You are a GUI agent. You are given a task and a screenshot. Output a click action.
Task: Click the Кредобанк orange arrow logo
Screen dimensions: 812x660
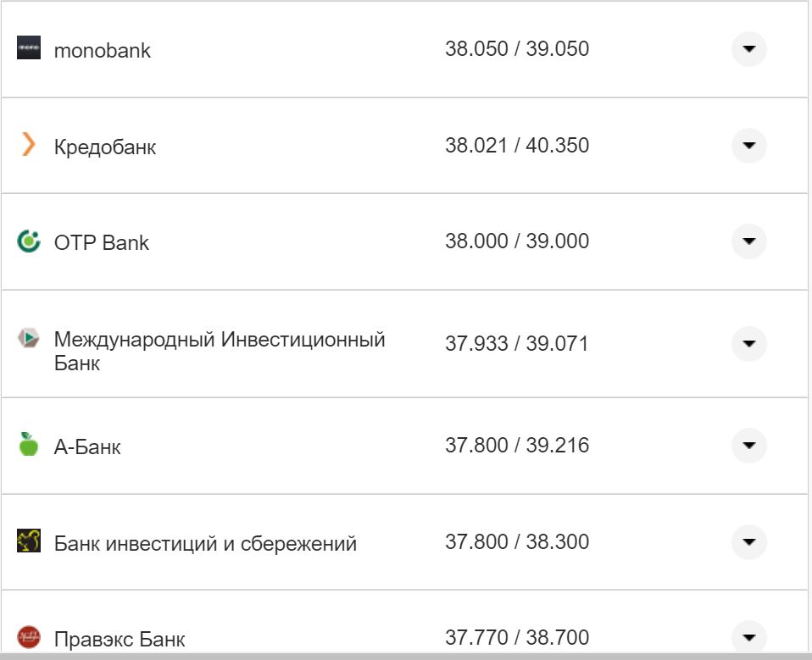29,145
